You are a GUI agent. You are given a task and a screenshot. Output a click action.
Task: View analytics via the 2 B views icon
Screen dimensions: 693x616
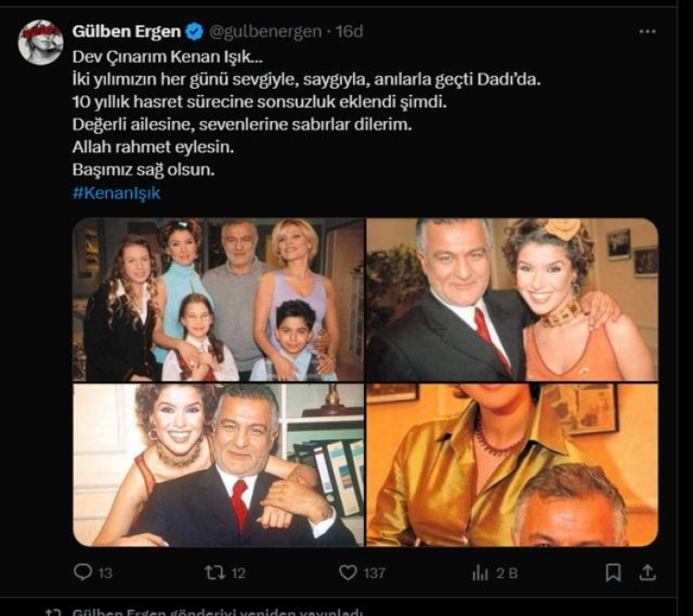pyautogui.click(x=480, y=573)
